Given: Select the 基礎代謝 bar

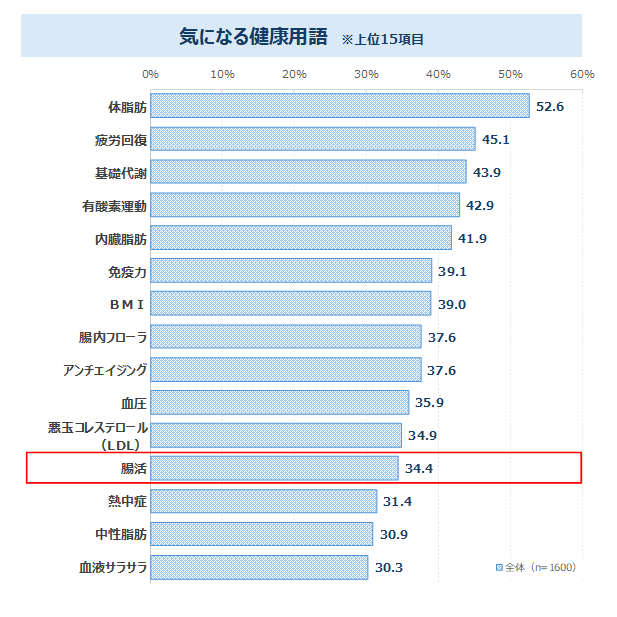Looking at the screenshot, I should pyautogui.click(x=308, y=173).
